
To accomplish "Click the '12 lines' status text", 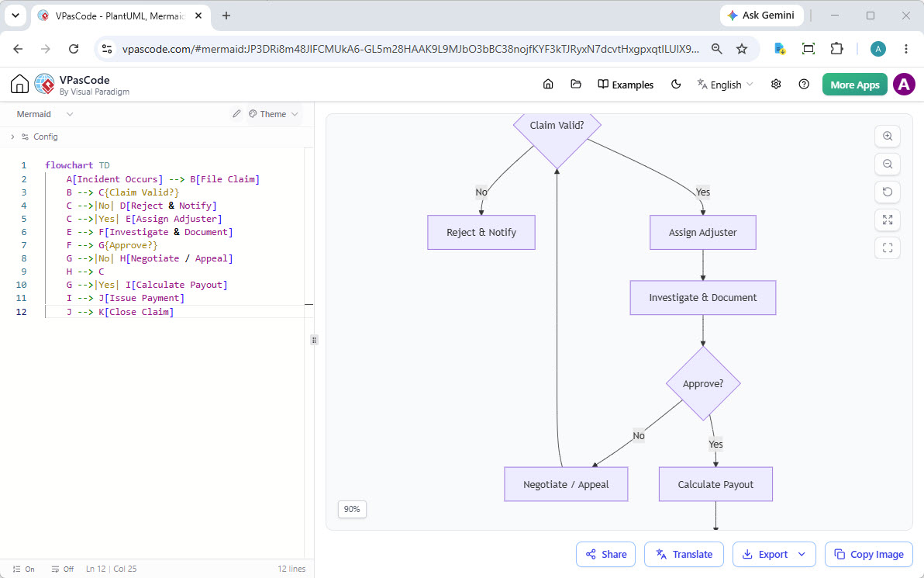I will pos(291,569).
